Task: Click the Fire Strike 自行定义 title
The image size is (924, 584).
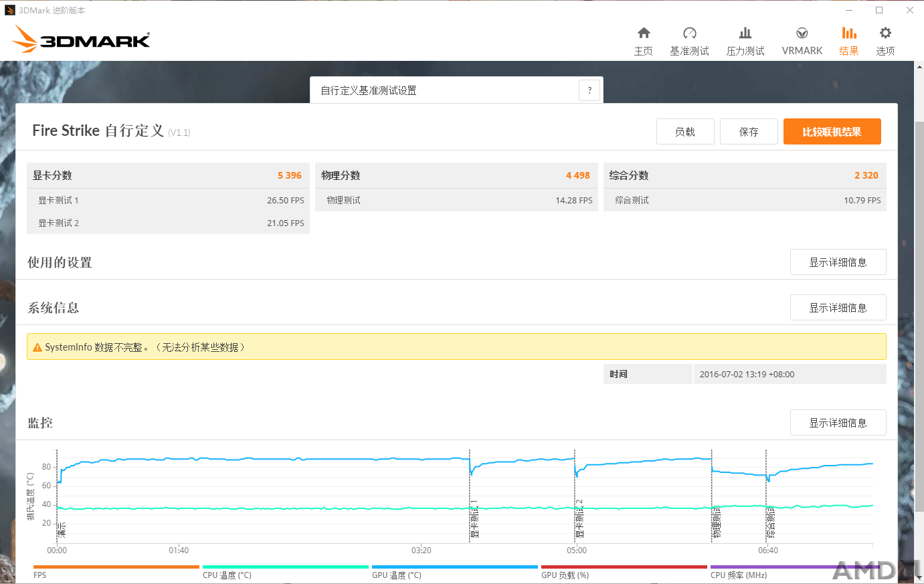Action: click(98, 130)
